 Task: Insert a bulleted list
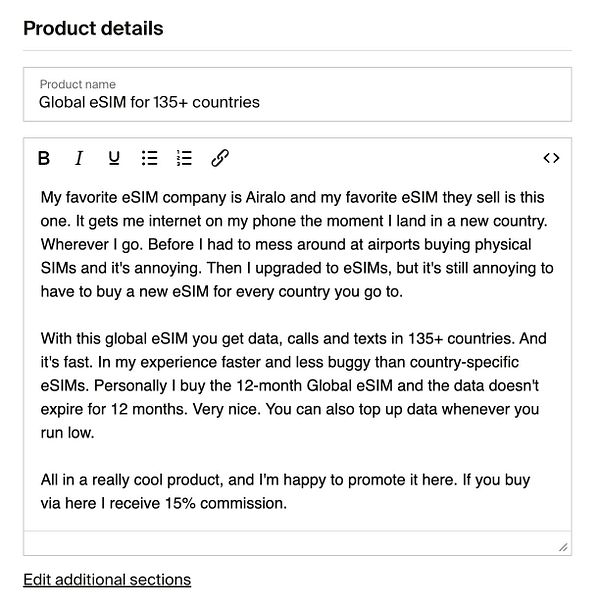coord(150,158)
